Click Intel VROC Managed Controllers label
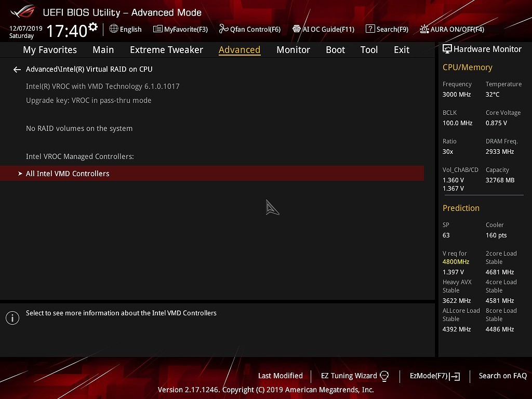532x399 pixels. [79, 156]
